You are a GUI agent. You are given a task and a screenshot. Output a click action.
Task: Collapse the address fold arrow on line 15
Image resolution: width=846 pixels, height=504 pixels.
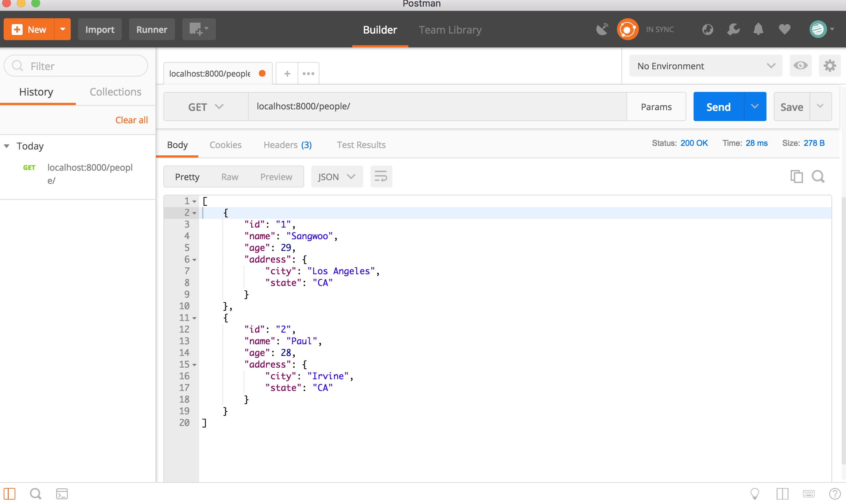[x=194, y=365]
